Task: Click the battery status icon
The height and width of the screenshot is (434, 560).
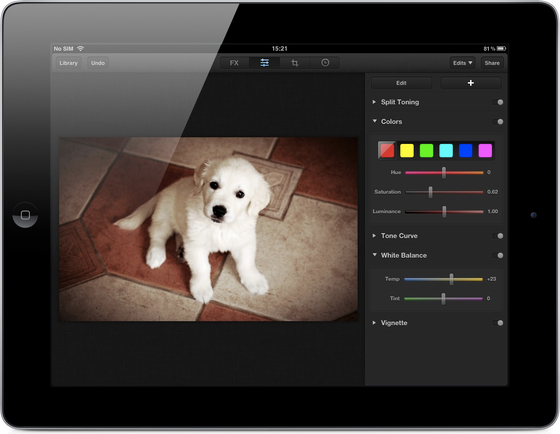Action: 501,48
